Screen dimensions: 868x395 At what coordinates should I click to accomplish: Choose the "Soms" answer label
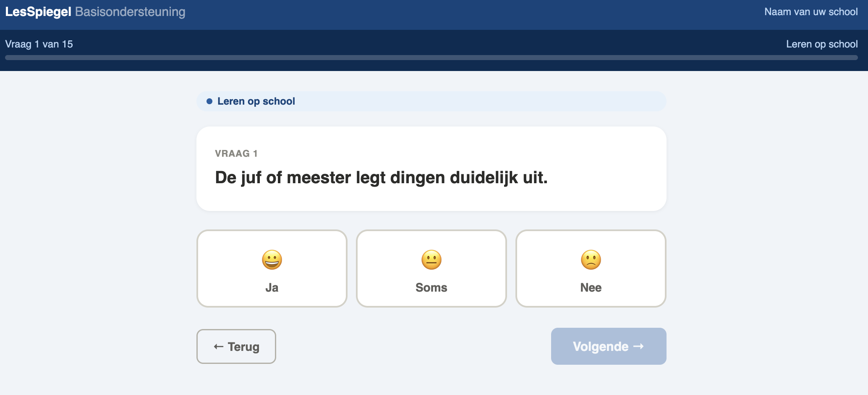pos(431,287)
